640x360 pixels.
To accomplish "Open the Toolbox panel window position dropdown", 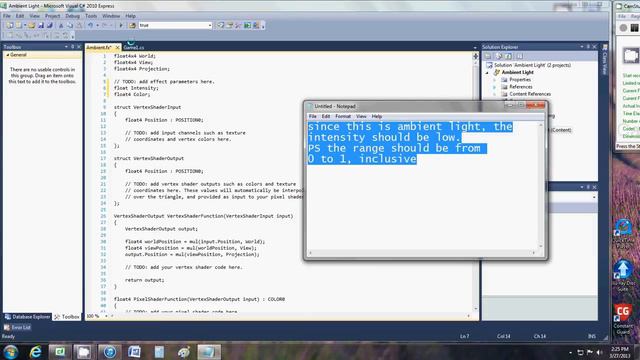I will click(x=66, y=47).
